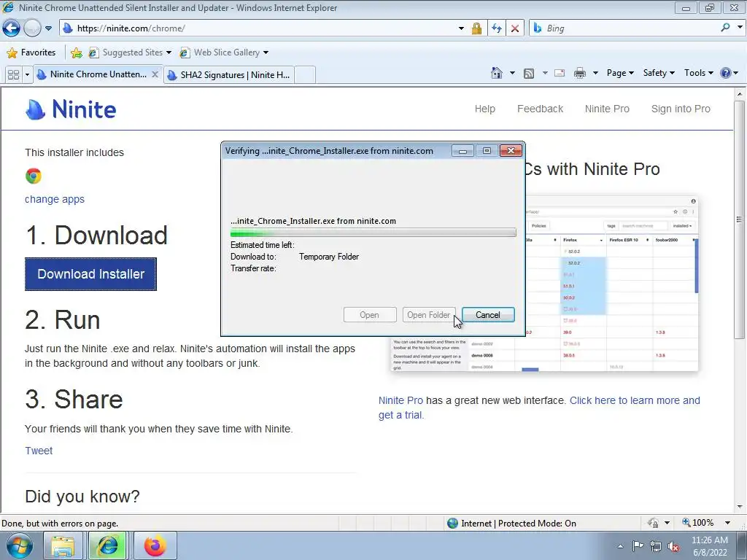The height and width of the screenshot is (560, 747).
Task: Cancel the installer download
Action: 488,315
